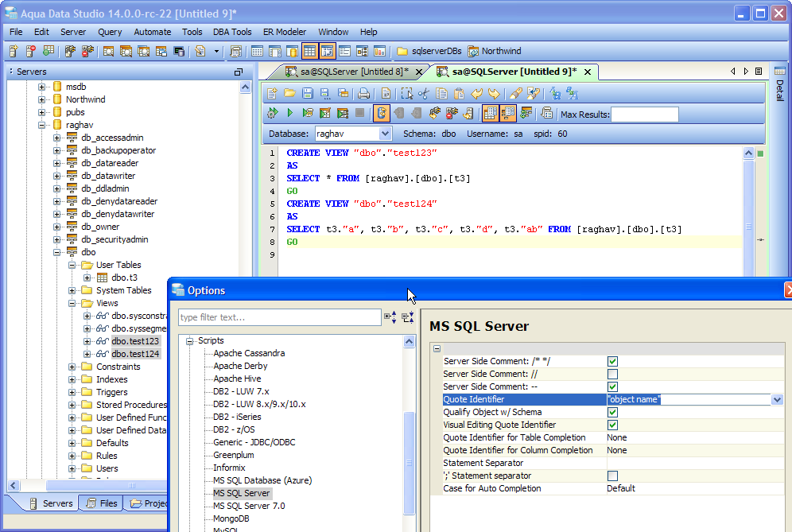Viewport: 792px width, 532px height.
Task: Toggle the highlighted Auto Commit icon
Action: tap(382, 113)
